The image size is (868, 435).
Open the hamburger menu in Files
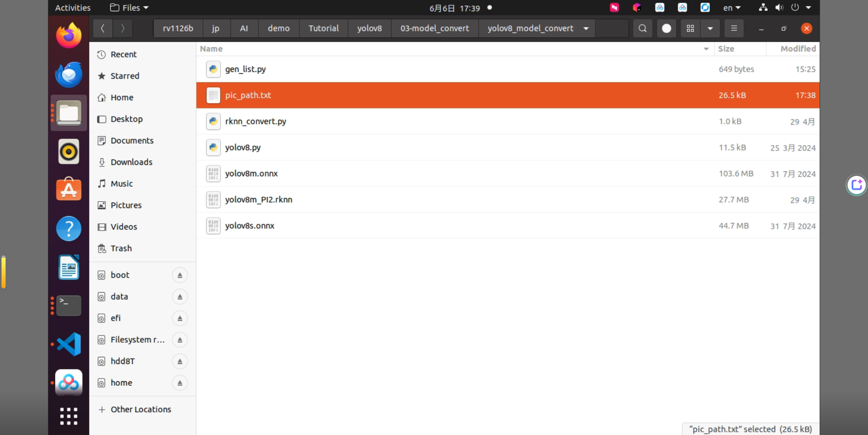734,28
